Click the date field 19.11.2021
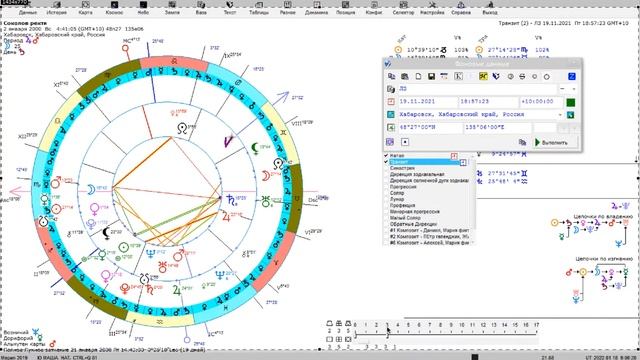The height and width of the screenshot is (360, 640). [x=427, y=102]
